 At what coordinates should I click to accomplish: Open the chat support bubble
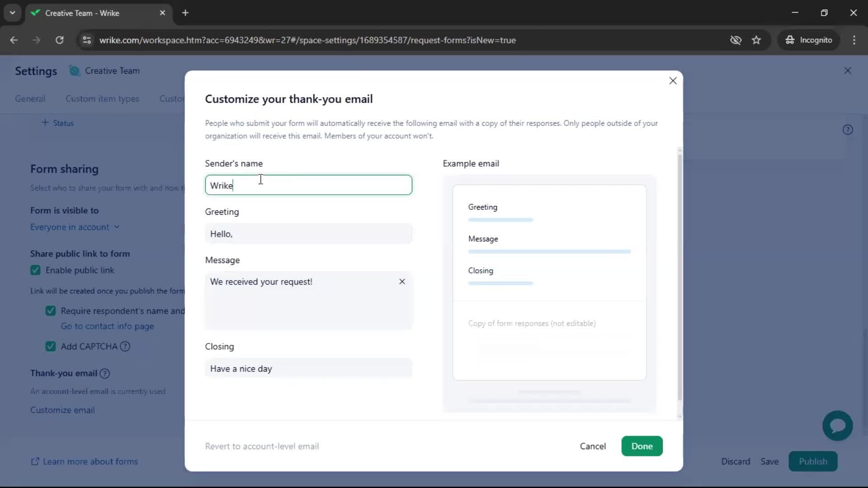[x=837, y=426]
